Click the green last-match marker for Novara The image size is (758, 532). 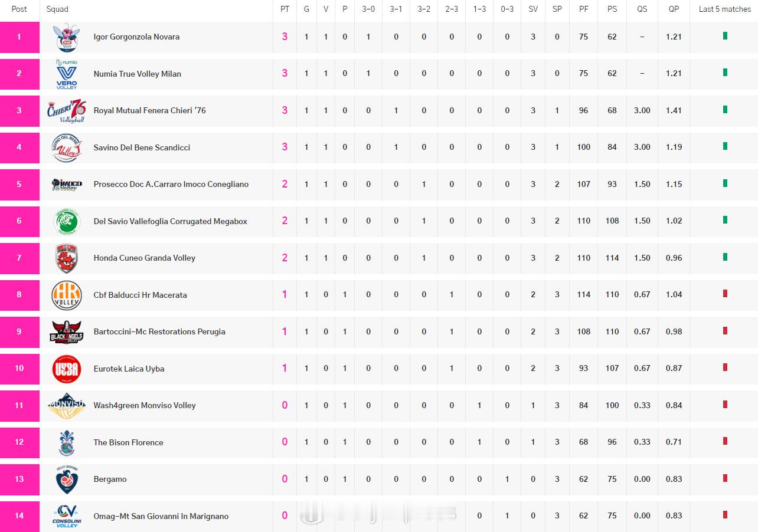(x=725, y=36)
